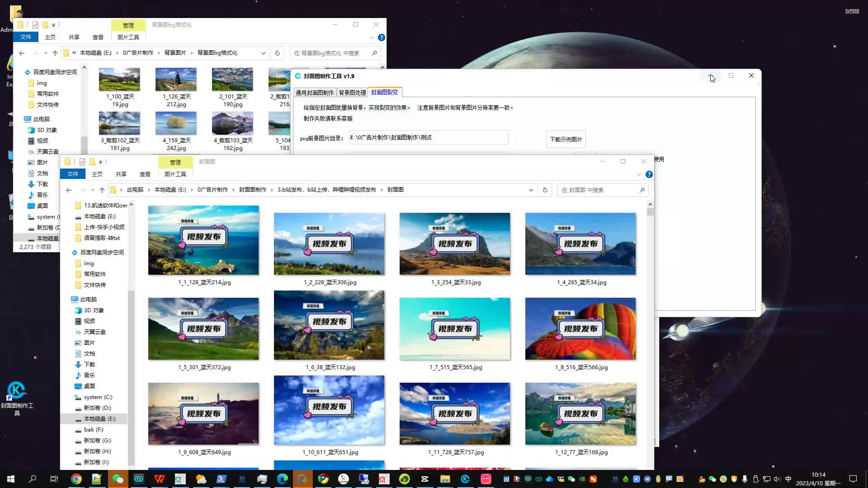Click the封面图制作工具 desktop shortcut icon

coord(17,398)
